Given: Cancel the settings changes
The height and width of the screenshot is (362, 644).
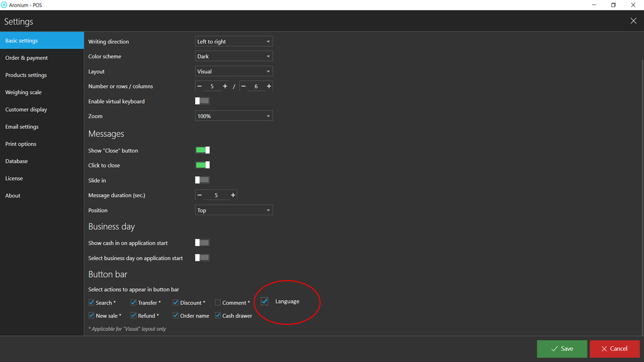Looking at the screenshot, I should [x=614, y=348].
